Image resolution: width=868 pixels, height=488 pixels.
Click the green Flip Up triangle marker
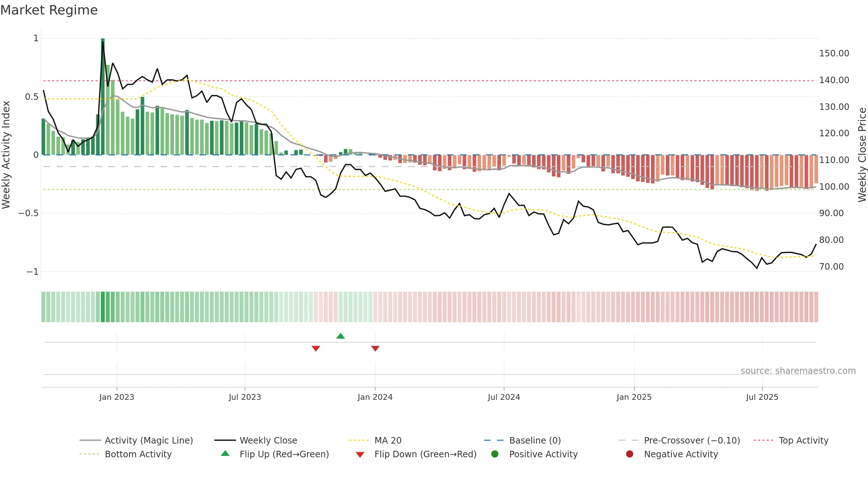click(340, 336)
